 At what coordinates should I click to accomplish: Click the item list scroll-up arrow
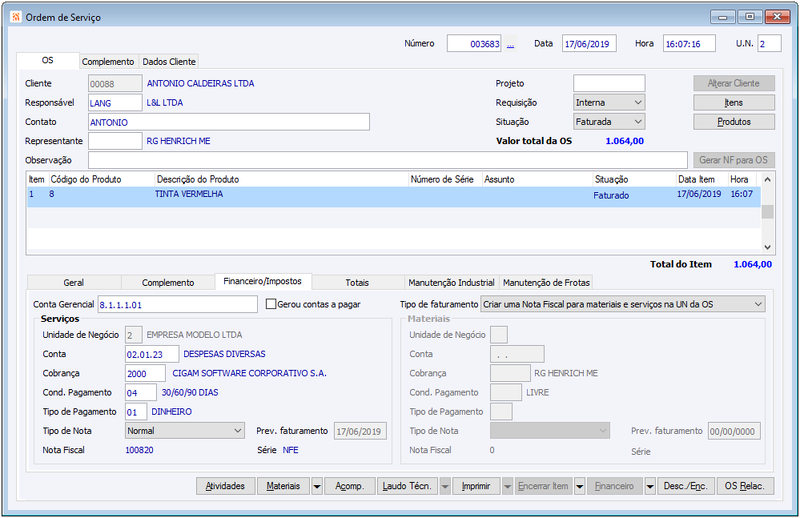[x=767, y=180]
